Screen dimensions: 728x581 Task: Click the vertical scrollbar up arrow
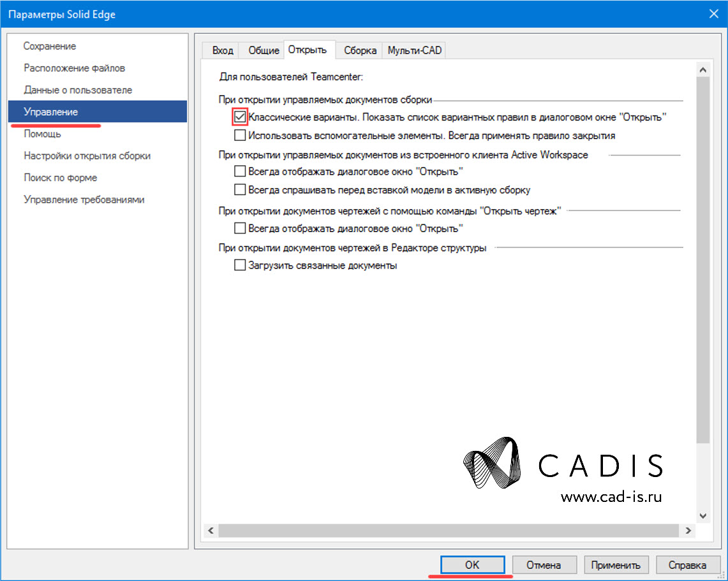[703, 70]
